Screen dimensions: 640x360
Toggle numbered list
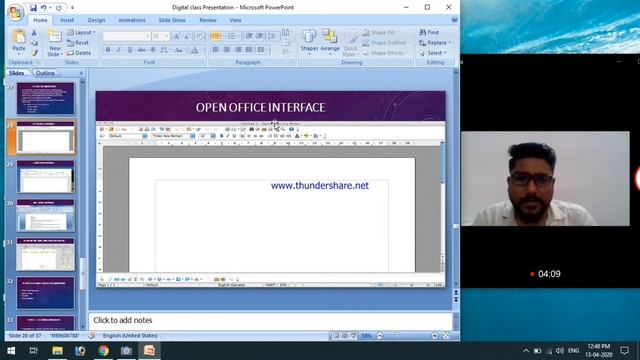(232, 36)
